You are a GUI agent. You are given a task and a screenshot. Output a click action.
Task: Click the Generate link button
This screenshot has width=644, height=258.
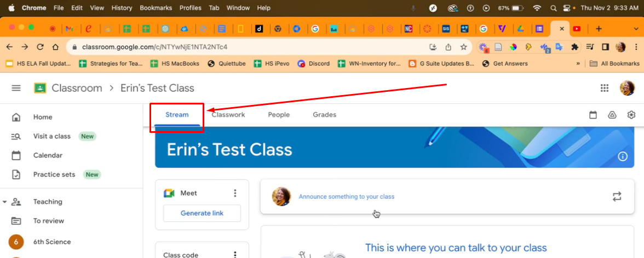202,213
